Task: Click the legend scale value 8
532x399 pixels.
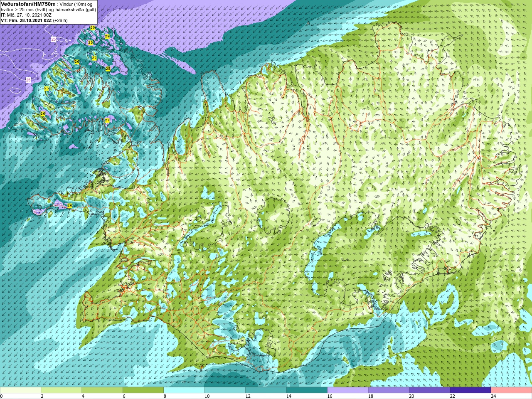Action: coord(165,397)
